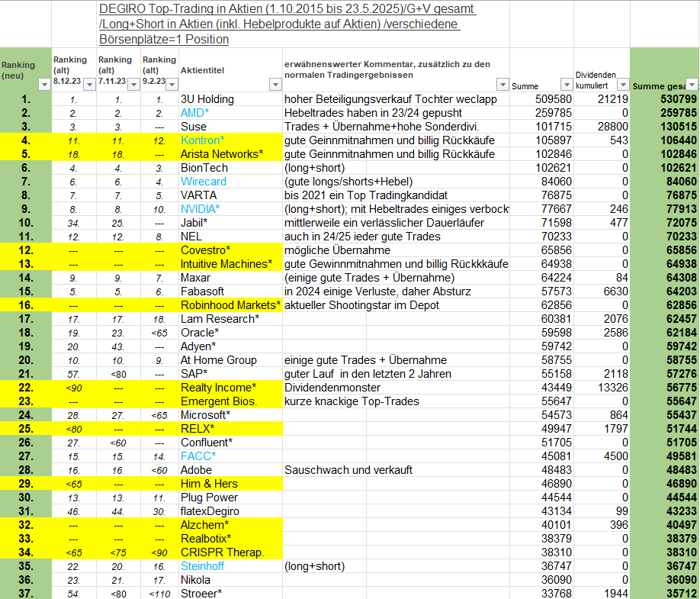Open the Summe column filter dropdown
Viewport: 700px width, 599px height.
[567, 84]
